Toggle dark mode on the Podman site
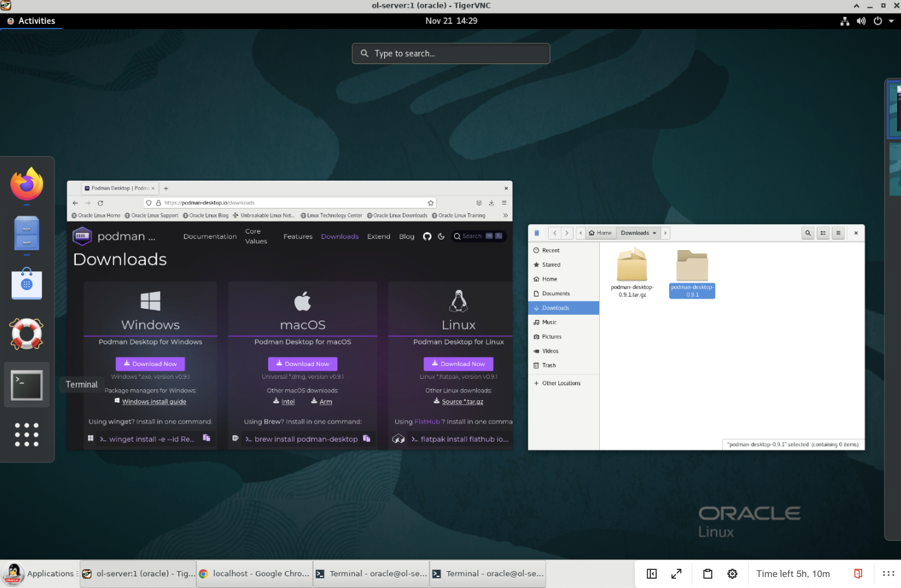The image size is (901, 588). tap(441, 236)
